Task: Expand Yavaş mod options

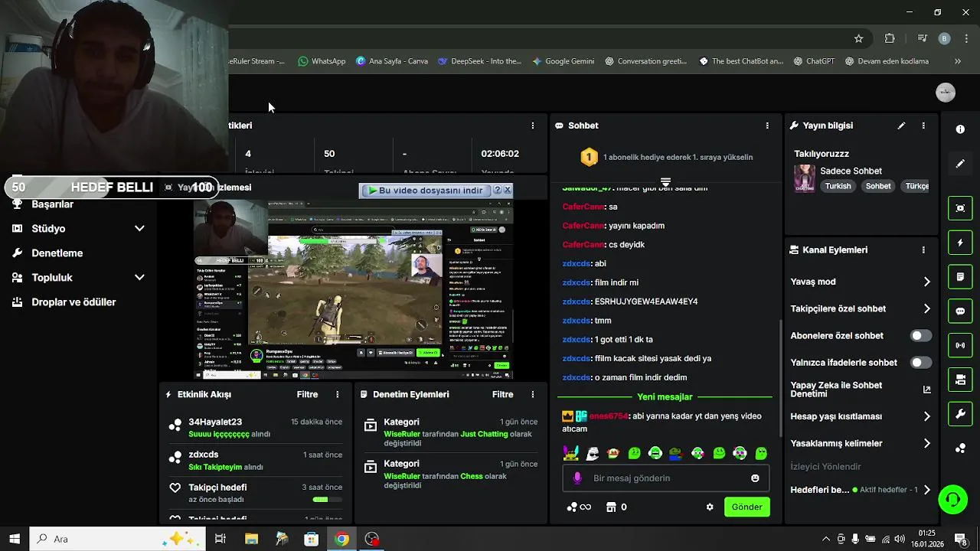Action: pyautogui.click(x=926, y=282)
